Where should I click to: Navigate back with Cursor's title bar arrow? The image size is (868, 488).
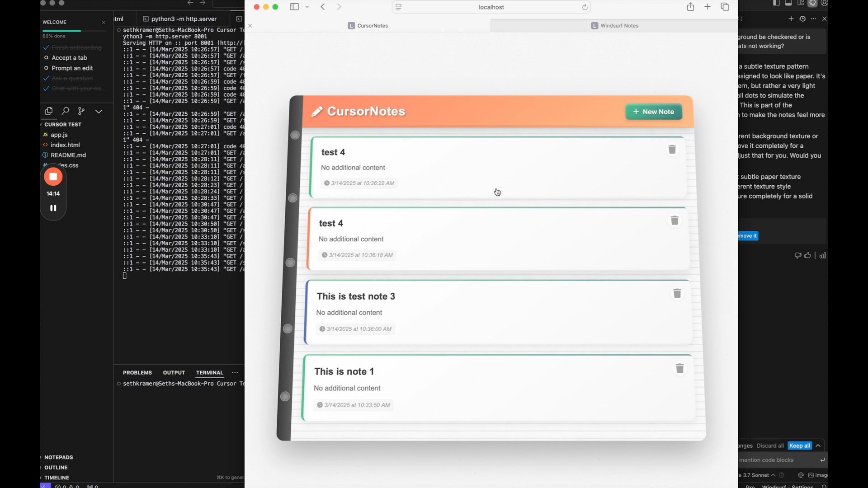[x=190, y=3]
